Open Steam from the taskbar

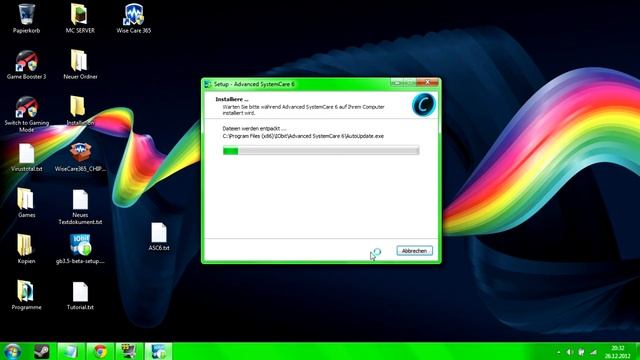(x=41, y=351)
